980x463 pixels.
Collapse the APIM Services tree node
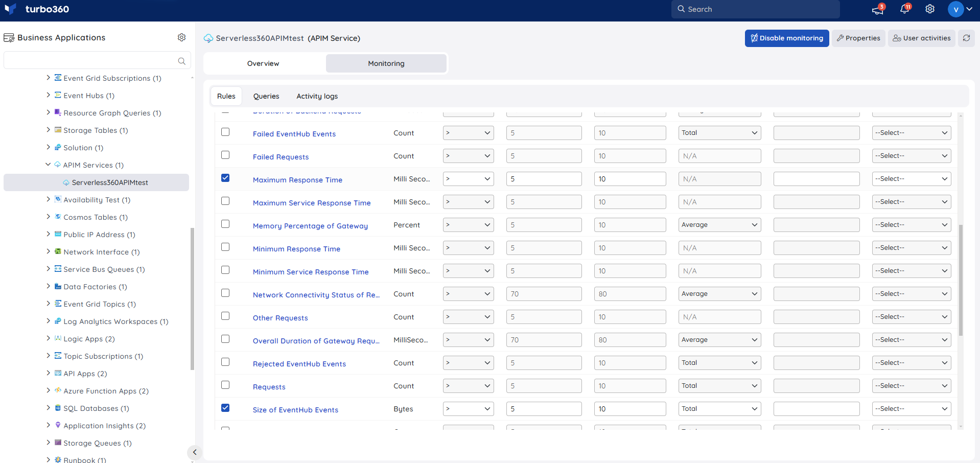coord(48,165)
